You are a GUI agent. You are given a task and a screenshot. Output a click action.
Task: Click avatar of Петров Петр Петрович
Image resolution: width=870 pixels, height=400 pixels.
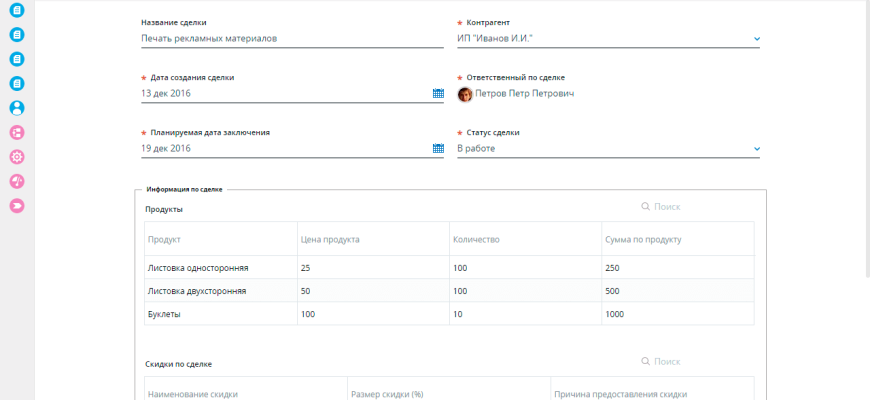(x=465, y=94)
